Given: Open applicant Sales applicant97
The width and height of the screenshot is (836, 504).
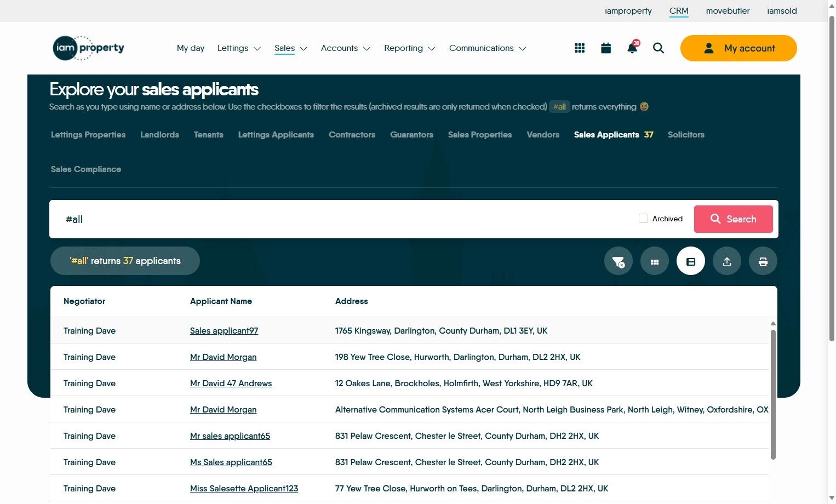Looking at the screenshot, I should pos(224,331).
